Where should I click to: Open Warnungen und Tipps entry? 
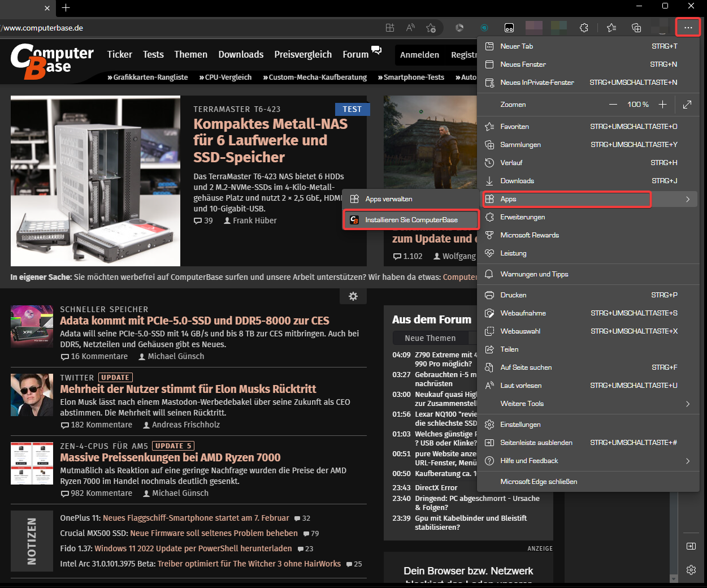(x=588, y=274)
